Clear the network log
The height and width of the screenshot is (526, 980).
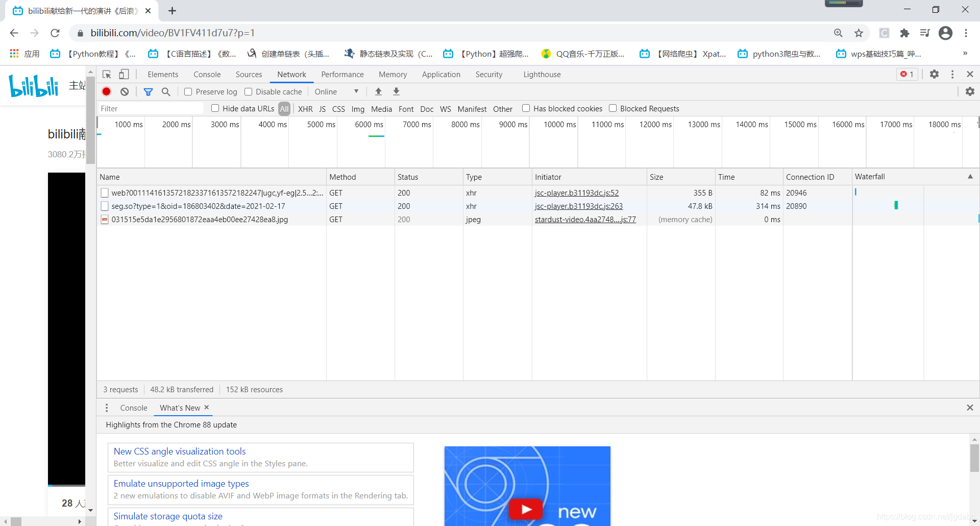125,91
